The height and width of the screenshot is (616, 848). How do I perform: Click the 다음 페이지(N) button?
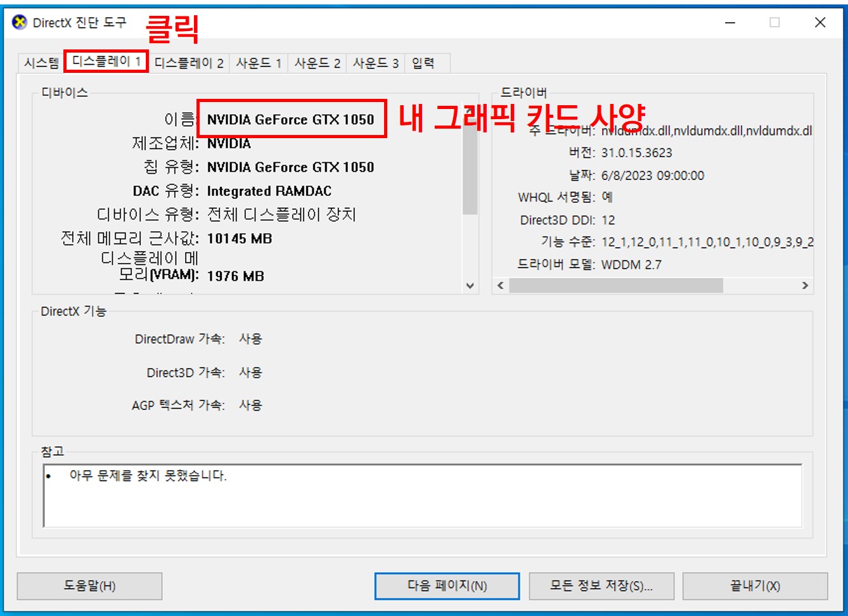click(x=447, y=586)
